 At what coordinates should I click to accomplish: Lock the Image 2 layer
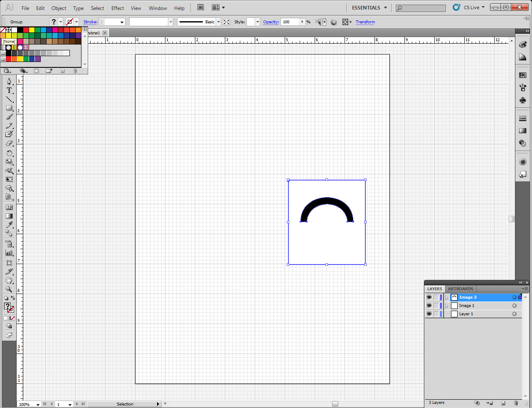[x=436, y=297]
